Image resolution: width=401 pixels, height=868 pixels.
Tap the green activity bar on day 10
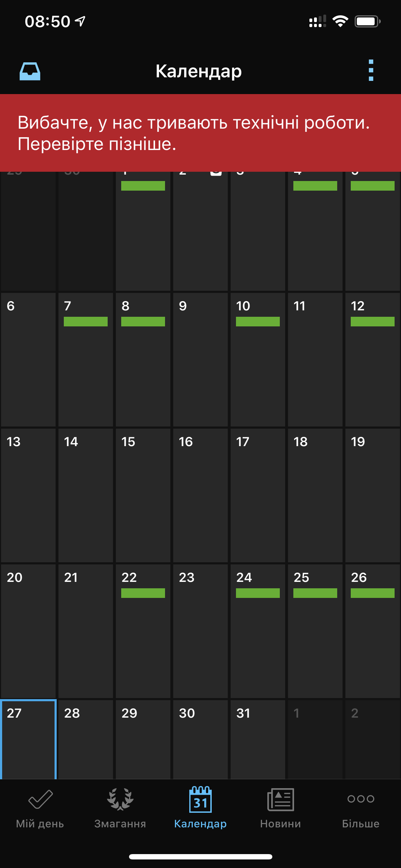pyautogui.click(x=258, y=322)
